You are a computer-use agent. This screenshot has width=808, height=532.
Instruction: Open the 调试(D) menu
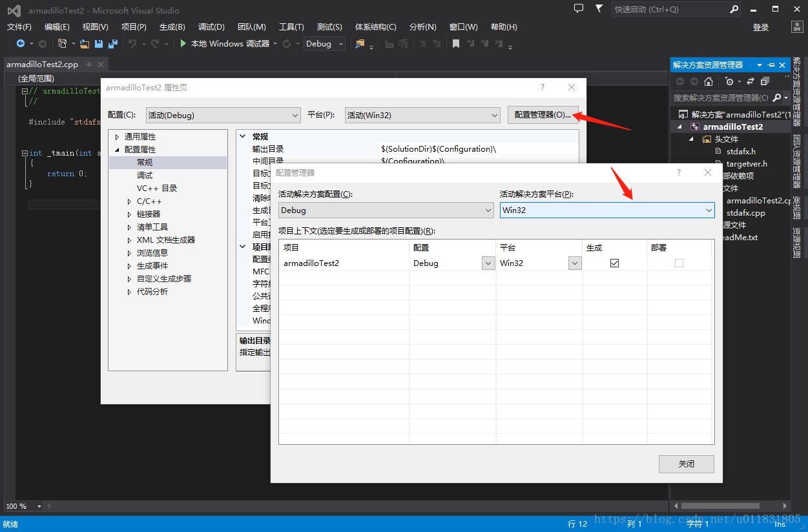click(211, 27)
